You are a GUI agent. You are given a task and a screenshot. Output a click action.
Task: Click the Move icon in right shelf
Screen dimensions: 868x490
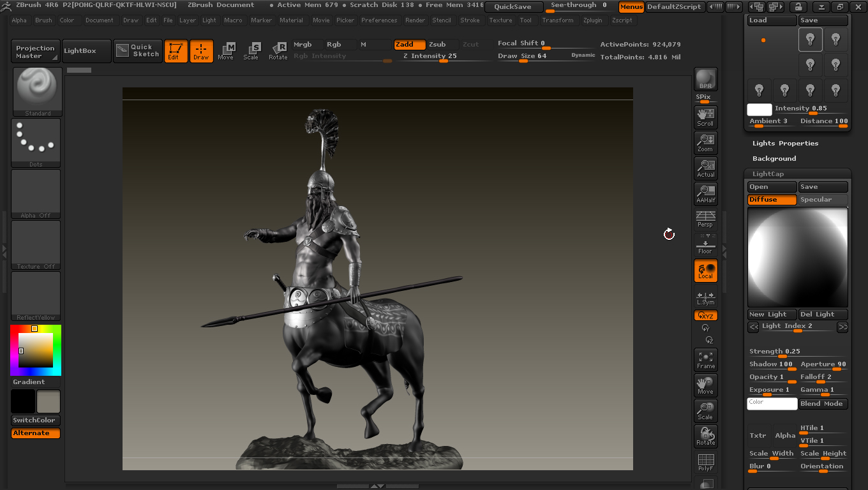click(x=705, y=385)
